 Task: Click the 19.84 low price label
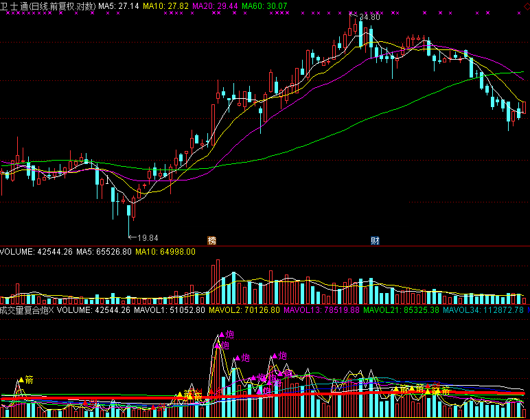pyautogui.click(x=148, y=238)
